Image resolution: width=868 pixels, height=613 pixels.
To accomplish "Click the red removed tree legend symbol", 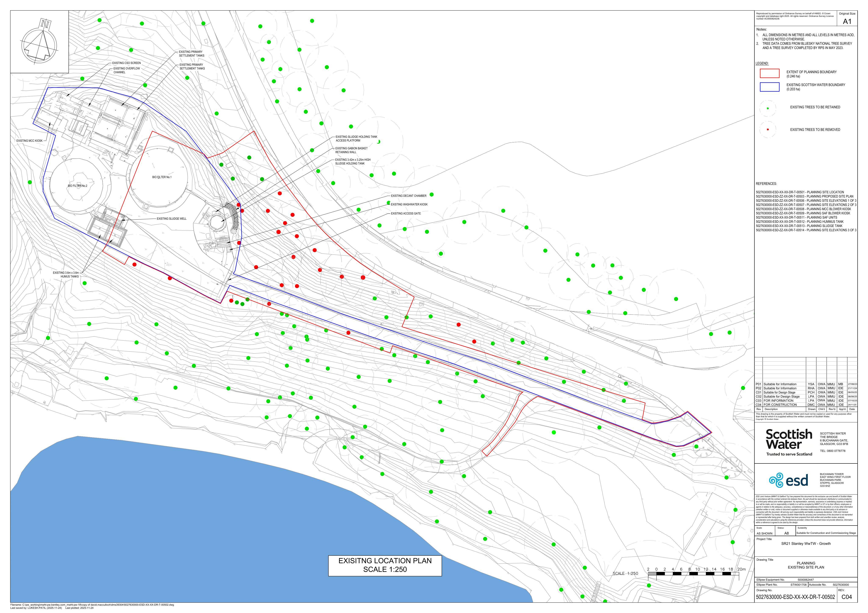I will (x=767, y=130).
